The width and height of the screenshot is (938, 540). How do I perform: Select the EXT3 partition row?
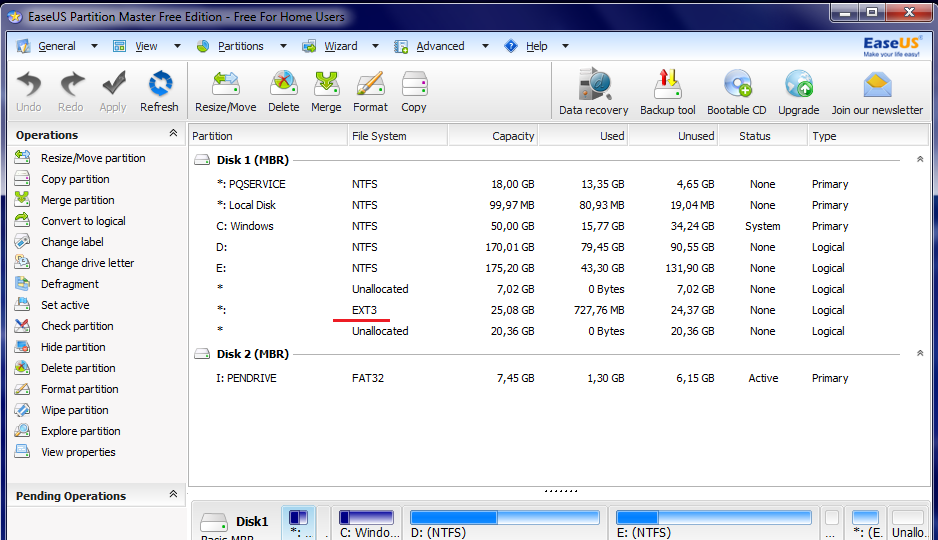558,310
